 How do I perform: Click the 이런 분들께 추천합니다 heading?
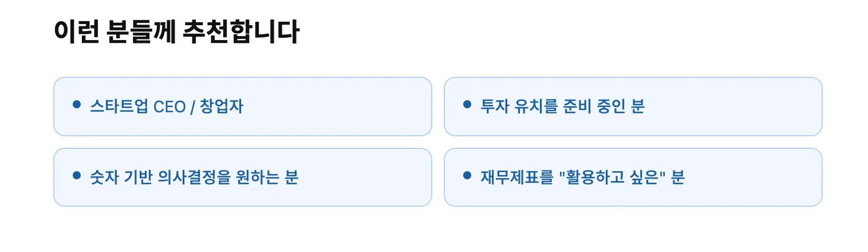176,32
